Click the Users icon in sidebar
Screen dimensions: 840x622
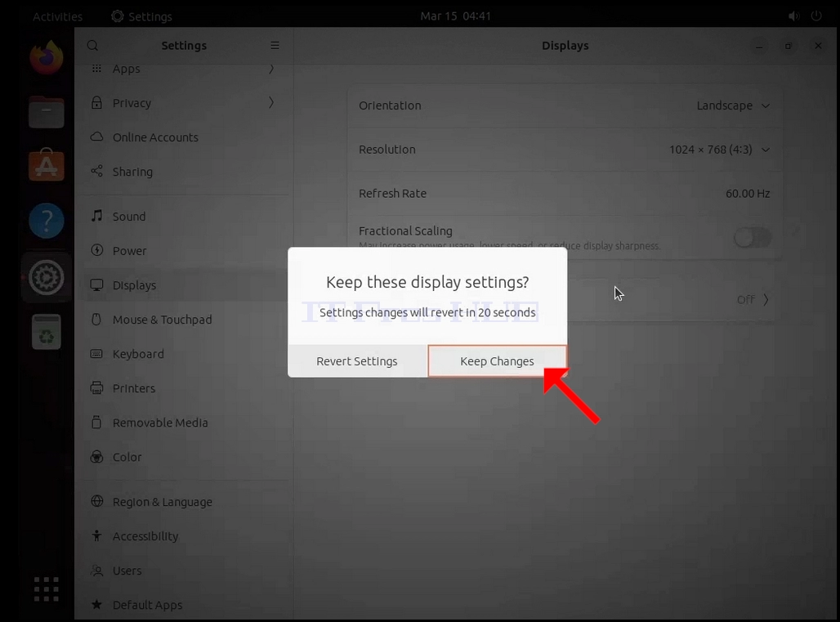[x=96, y=570]
